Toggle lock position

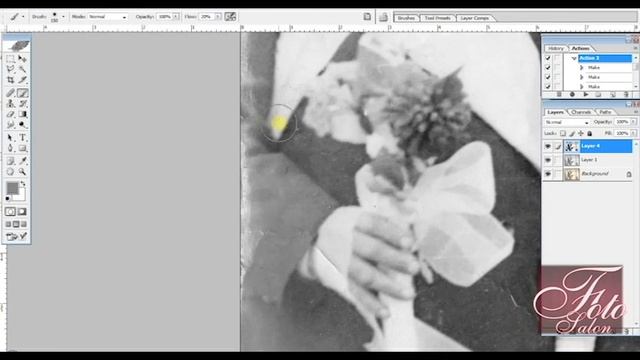(581, 133)
